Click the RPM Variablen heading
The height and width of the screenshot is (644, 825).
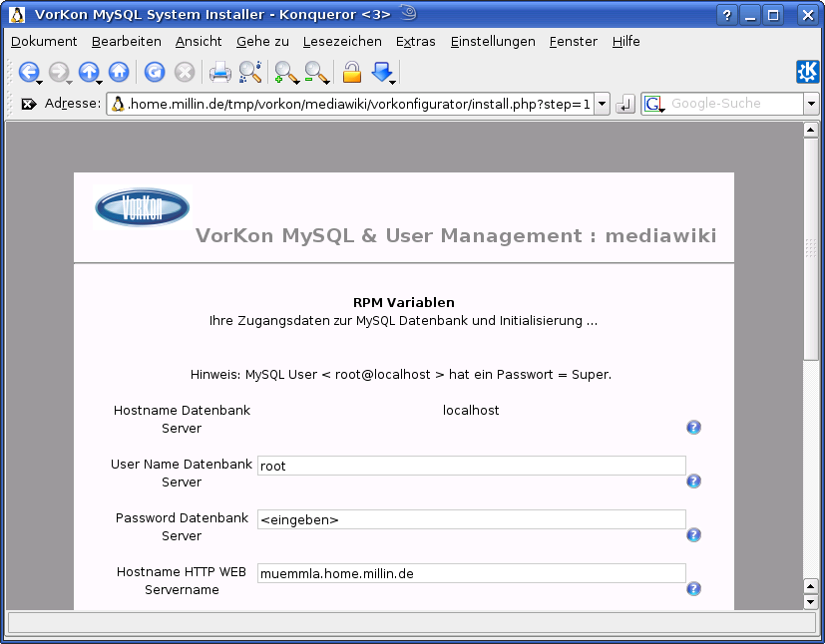point(404,303)
